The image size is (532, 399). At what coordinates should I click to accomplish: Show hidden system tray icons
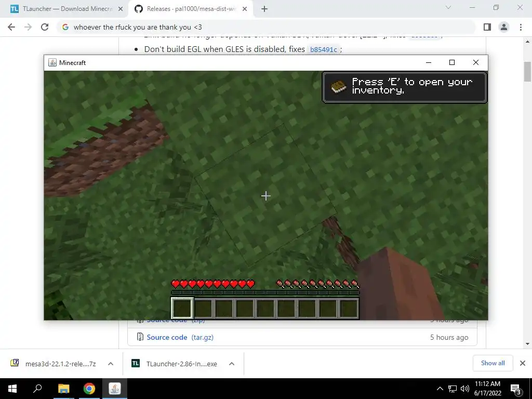point(440,389)
